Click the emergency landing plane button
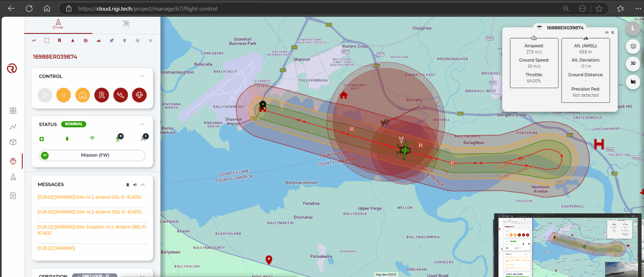Screen dimensions: 644x277 120,95
